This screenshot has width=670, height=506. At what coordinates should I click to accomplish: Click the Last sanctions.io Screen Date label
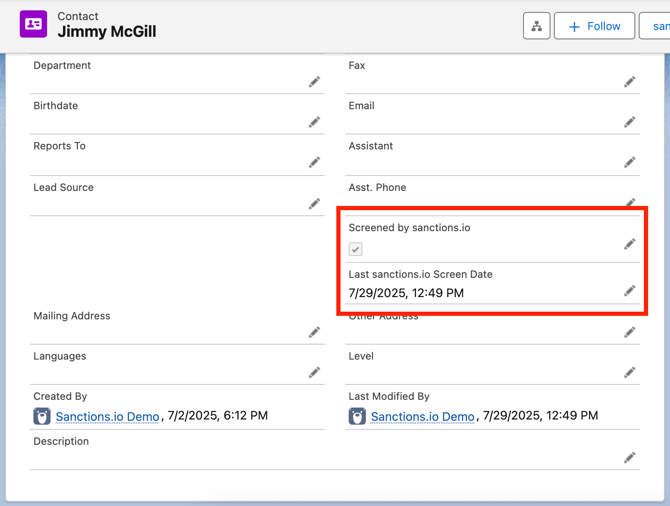[x=420, y=274]
